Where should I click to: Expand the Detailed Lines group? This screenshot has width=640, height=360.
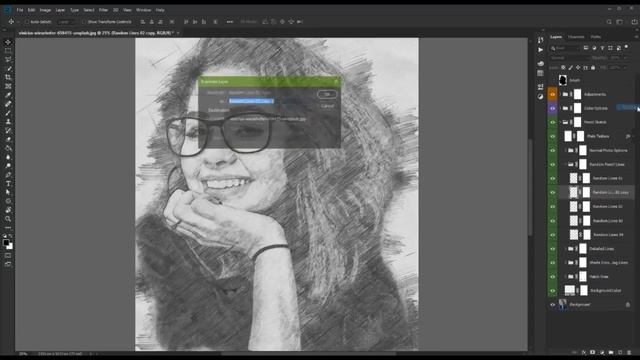[566, 249]
